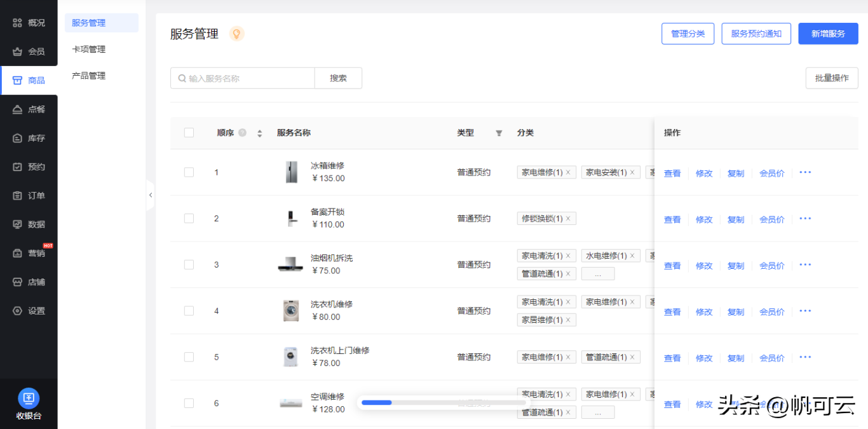Remove 管道疏通(1) tag from 洗衣机上门维修

click(x=632, y=357)
